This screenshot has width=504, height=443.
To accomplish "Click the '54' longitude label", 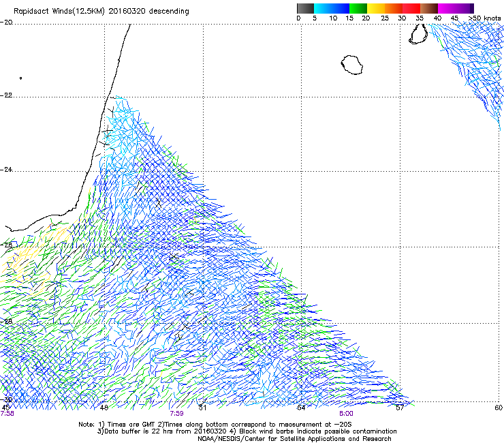I will (301, 408).
